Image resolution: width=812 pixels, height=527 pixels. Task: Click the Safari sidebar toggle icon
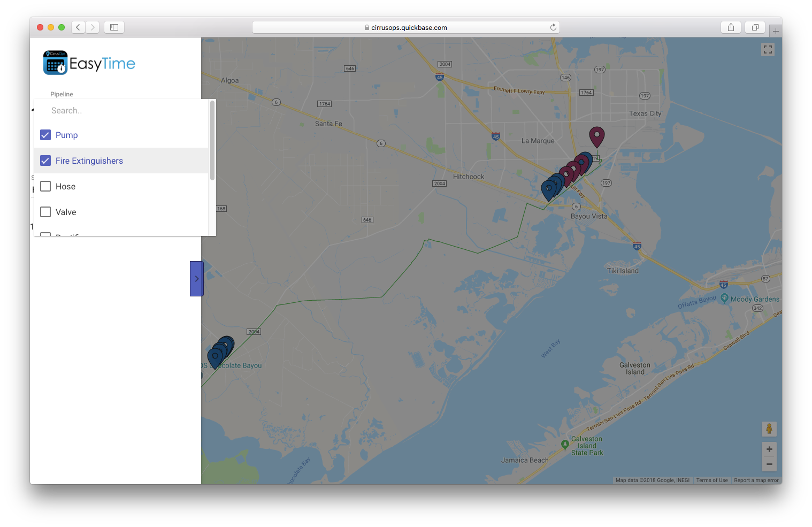click(x=114, y=27)
